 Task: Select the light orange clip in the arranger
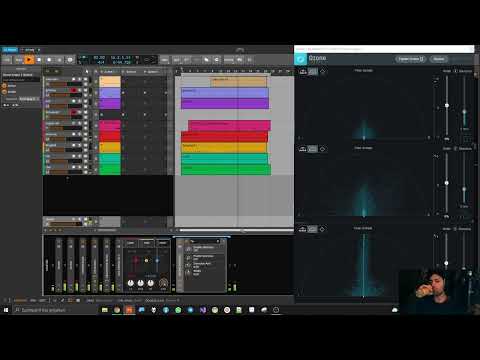click(x=239, y=82)
